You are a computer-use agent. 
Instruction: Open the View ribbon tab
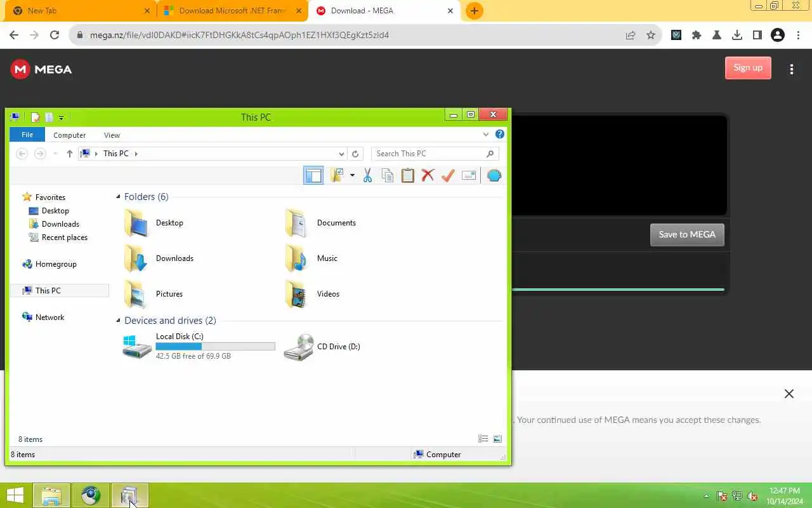[x=112, y=135]
